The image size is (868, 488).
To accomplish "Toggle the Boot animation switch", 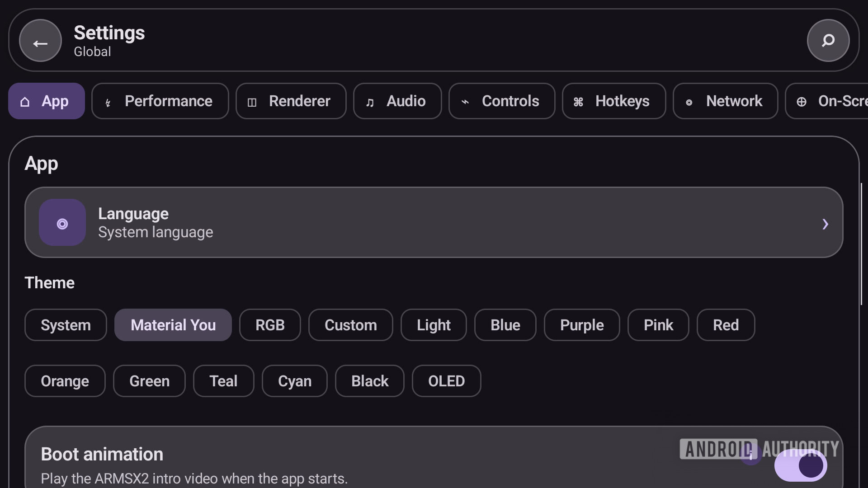I will click(801, 465).
